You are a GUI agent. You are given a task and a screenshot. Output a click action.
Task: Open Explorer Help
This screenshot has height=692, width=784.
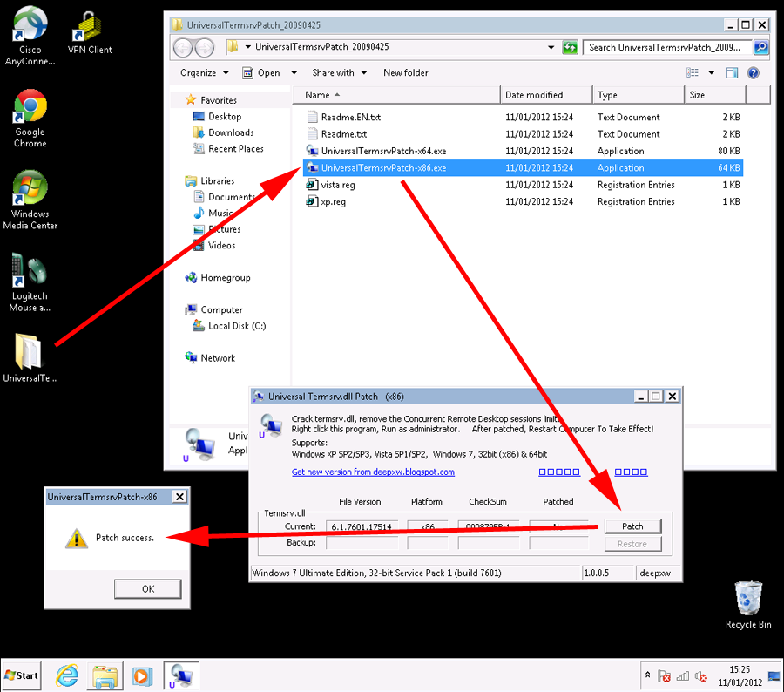point(753,73)
